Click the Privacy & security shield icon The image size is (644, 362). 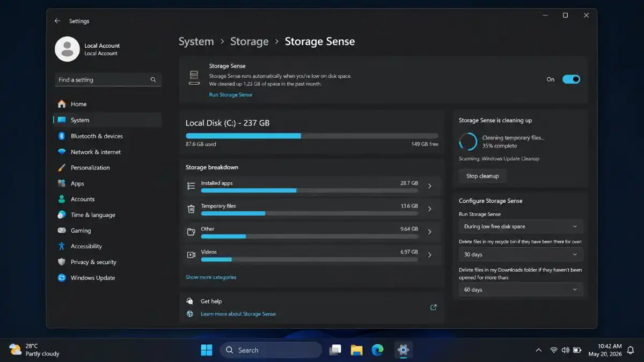click(x=62, y=262)
